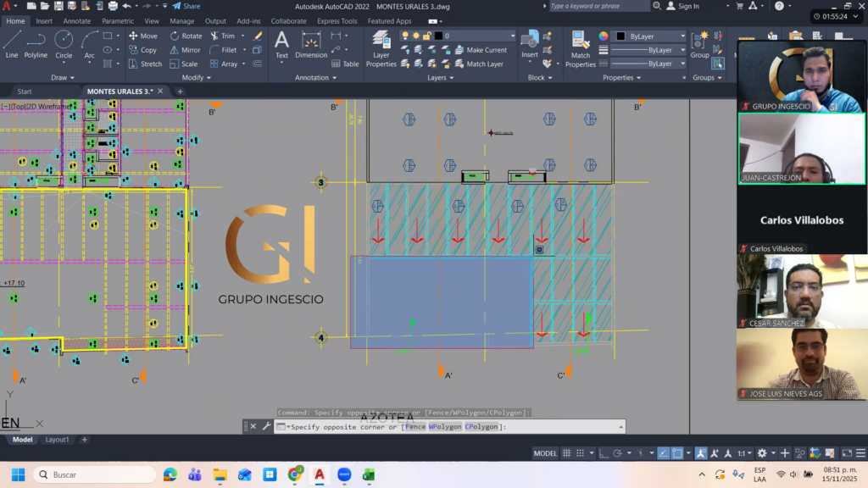Screen dimensions: 868x488
Task: Choose the Mirror modify tool
Action: (185, 50)
